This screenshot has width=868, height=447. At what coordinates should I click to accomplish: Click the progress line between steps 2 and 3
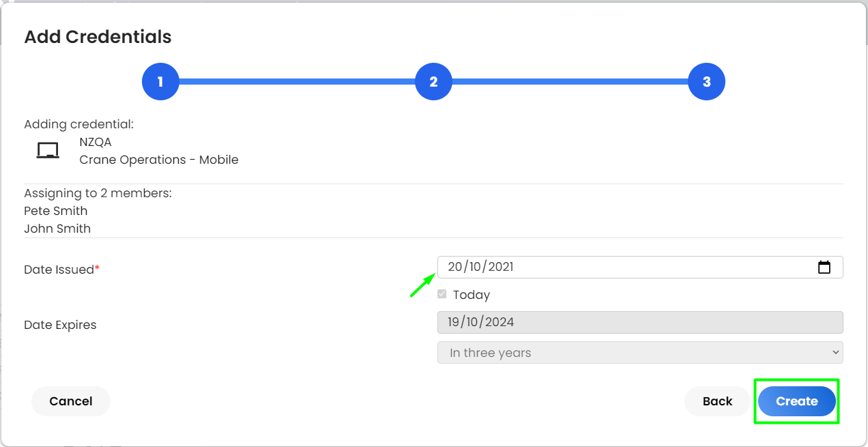tap(570, 82)
